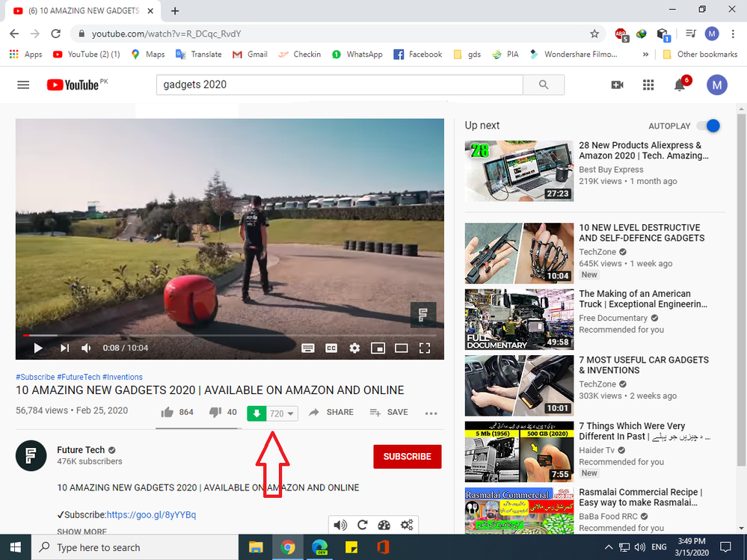Viewport: 747px width, 560px height.
Task: Switch to theater mode icon
Action: 402,348
